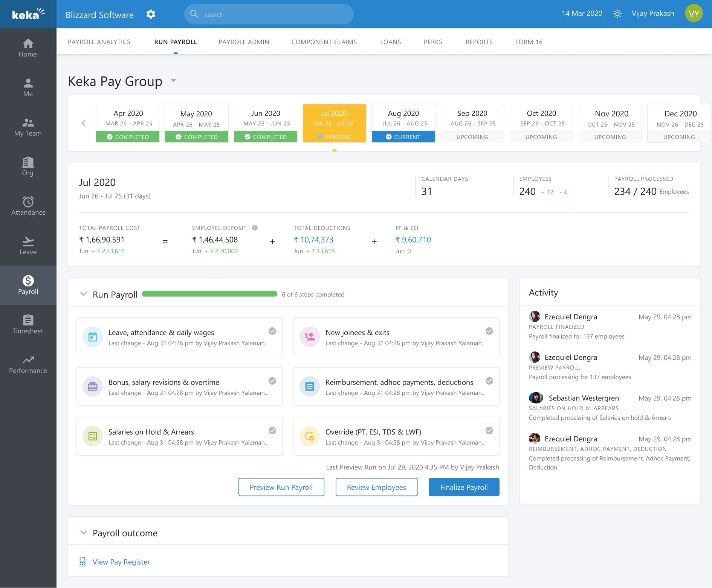The height and width of the screenshot is (588, 712).
Task: Click the Blizzard Software company name
Action: 100,15
